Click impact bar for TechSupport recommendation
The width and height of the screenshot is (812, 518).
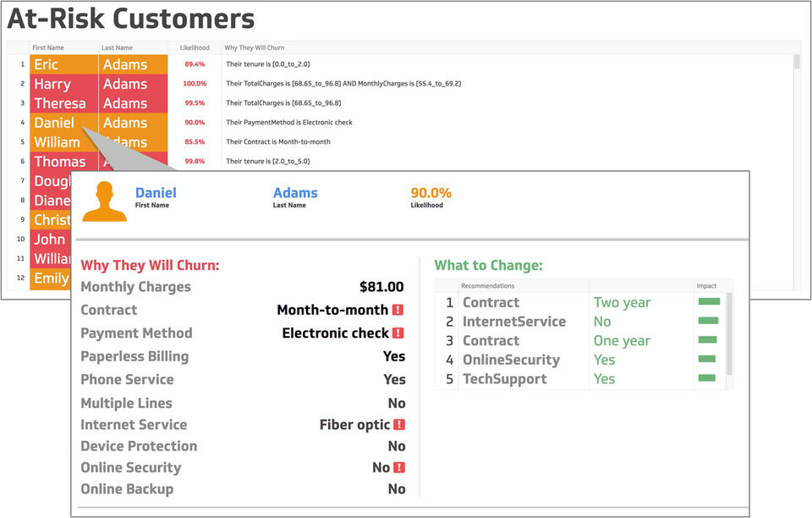707,378
